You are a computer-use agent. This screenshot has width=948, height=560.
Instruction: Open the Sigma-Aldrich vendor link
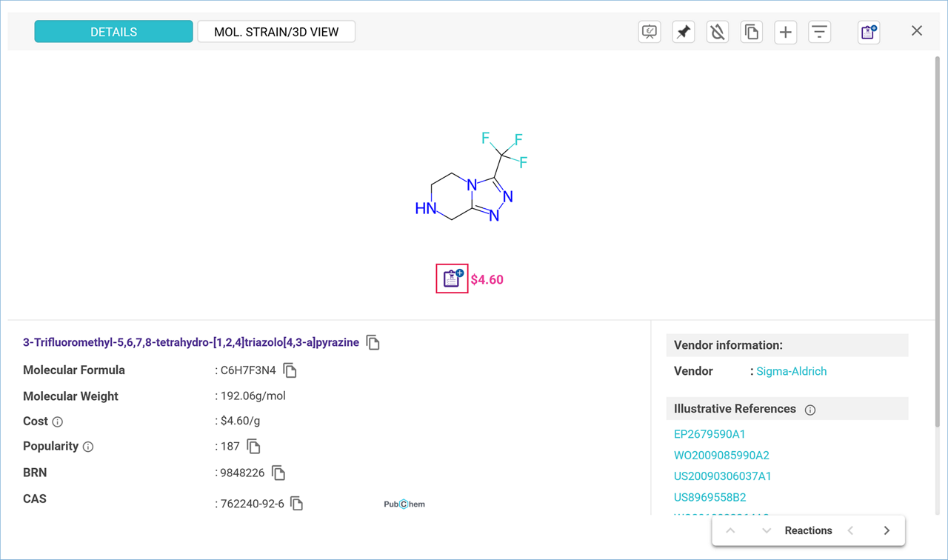pyautogui.click(x=791, y=371)
